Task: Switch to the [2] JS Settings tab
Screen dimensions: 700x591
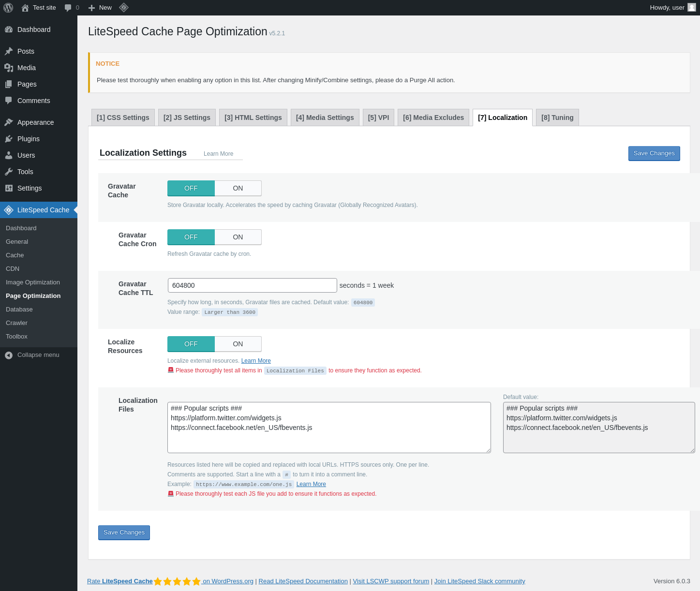Action: [187, 118]
